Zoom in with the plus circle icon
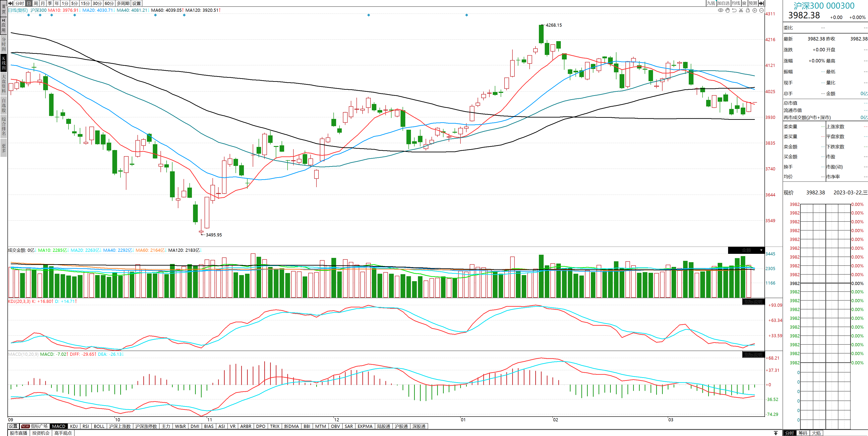The width and height of the screenshot is (868, 436). 755,10
